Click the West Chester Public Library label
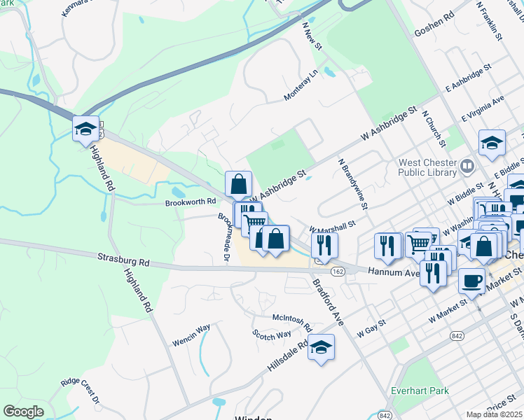Screen dimensions: 524x420 tap(427, 167)
